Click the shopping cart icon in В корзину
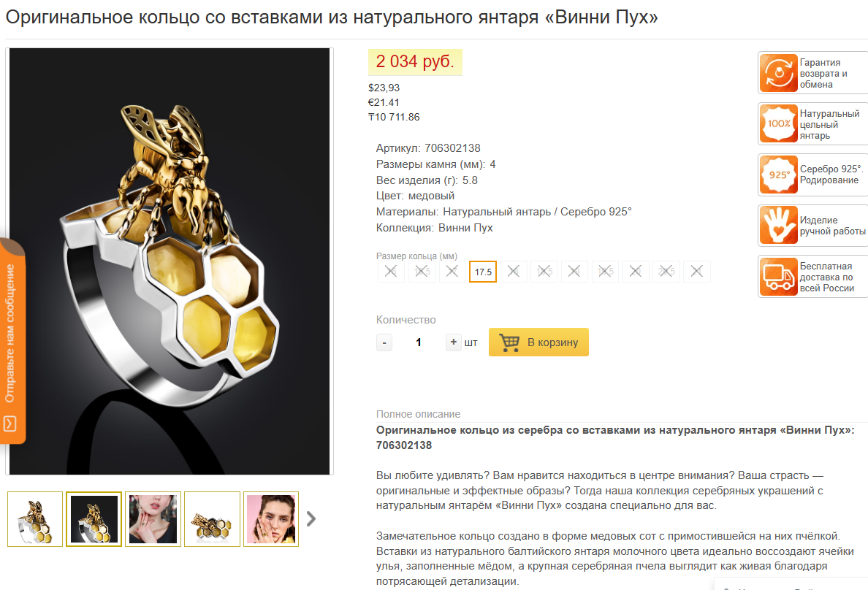868x590 pixels. click(x=509, y=342)
